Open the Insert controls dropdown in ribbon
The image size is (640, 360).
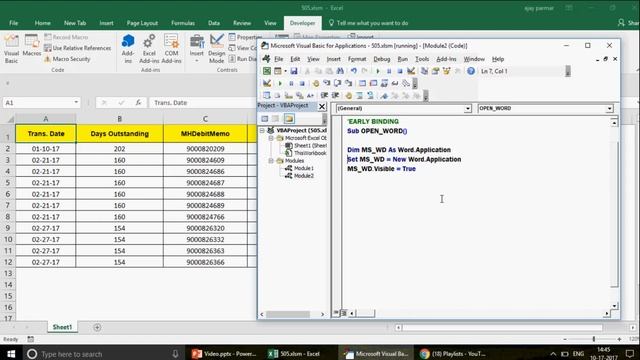tap(196, 49)
